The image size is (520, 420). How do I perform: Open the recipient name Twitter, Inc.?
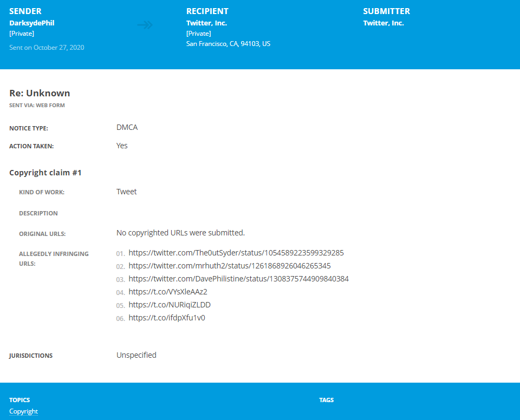click(206, 23)
